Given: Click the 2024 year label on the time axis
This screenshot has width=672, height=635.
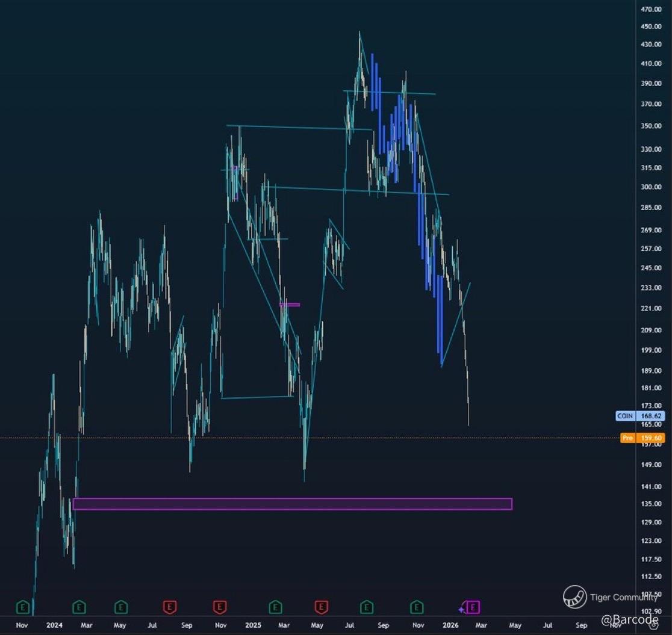Looking at the screenshot, I should point(54,625).
